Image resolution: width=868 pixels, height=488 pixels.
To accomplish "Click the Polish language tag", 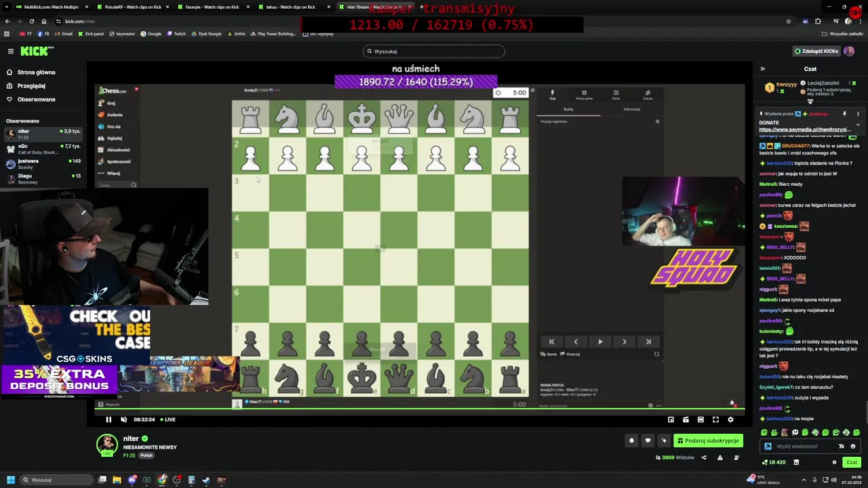I will coord(146,455).
